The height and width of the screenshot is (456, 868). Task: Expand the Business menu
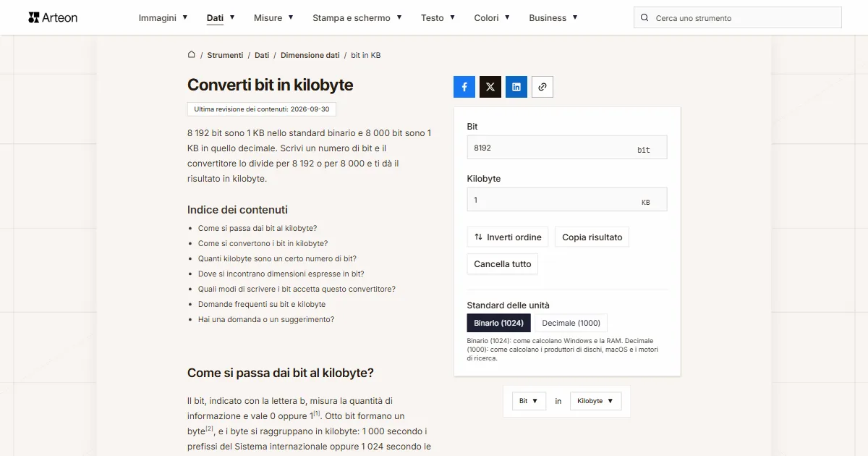553,17
